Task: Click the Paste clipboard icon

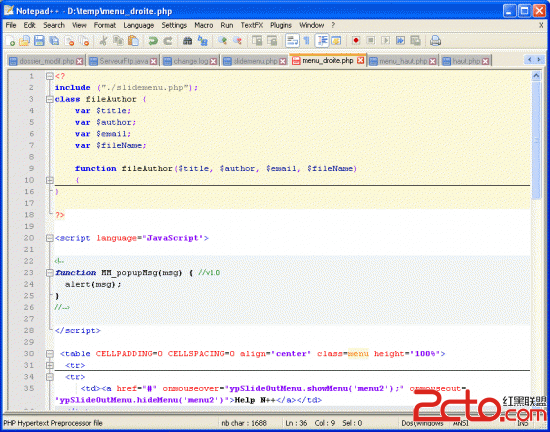Action: click(133, 41)
